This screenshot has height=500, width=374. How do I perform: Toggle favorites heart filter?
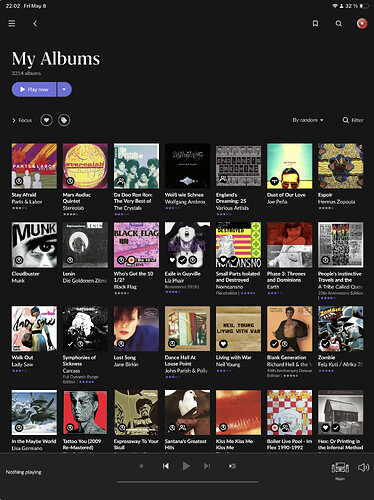(46, 120)
